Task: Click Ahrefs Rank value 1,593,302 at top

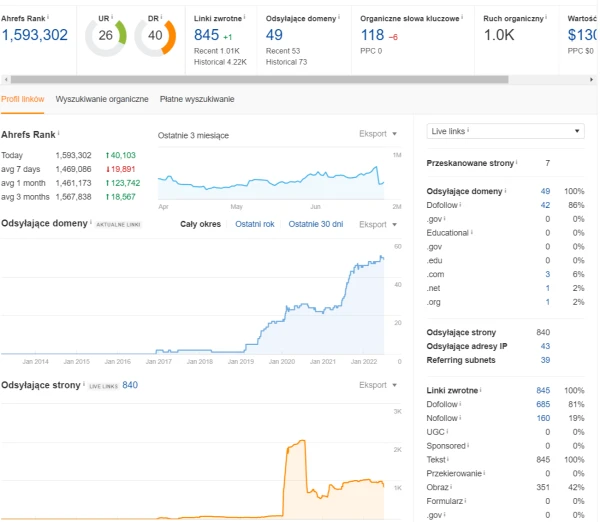Action: pyautogui.click(x=34, y=35)
